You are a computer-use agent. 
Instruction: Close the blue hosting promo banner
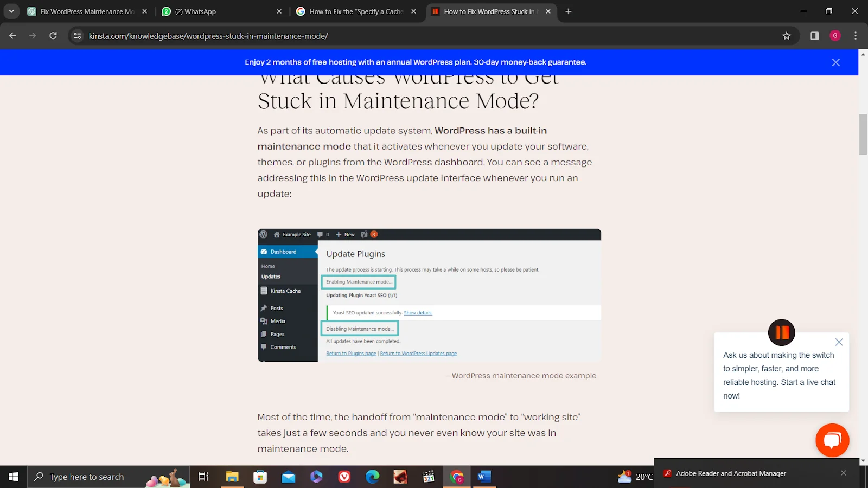pos(835,62)
